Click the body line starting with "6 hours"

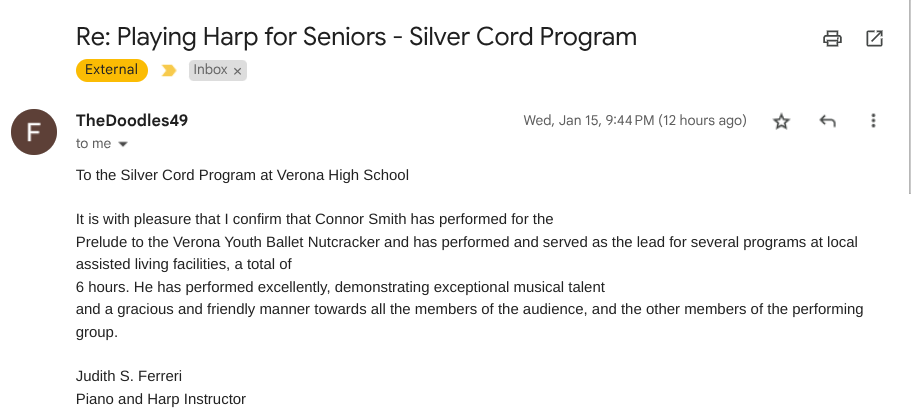pos(340,287)
